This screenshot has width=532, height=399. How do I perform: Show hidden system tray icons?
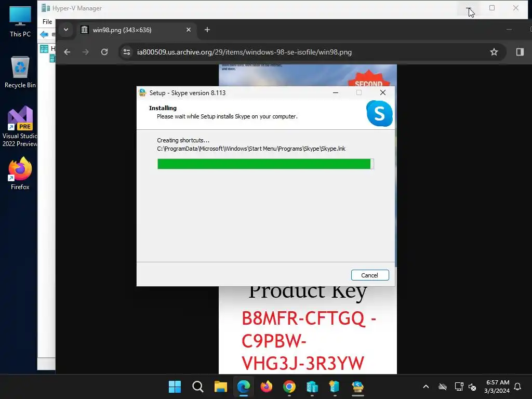(x=426, y=387)
